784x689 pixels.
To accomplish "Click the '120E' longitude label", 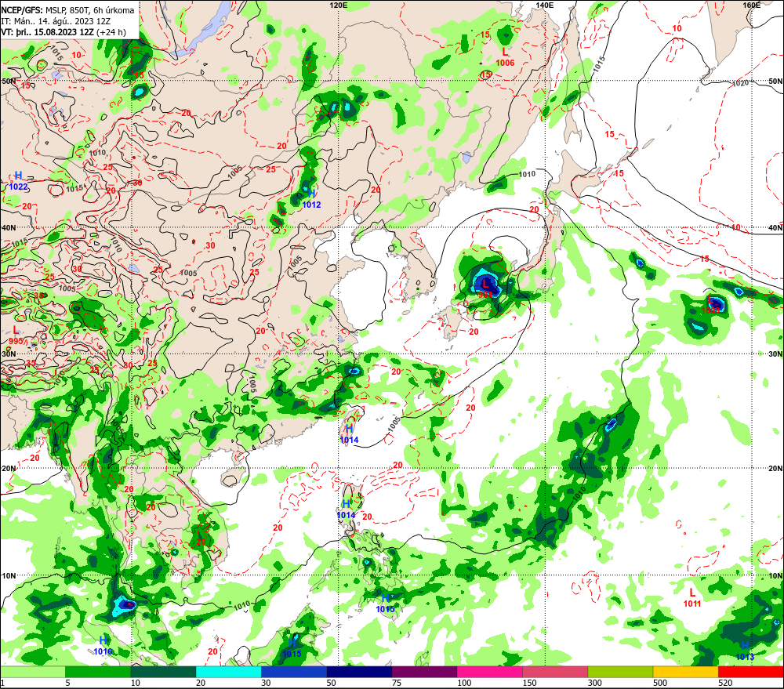I will [x=339, y=5].
